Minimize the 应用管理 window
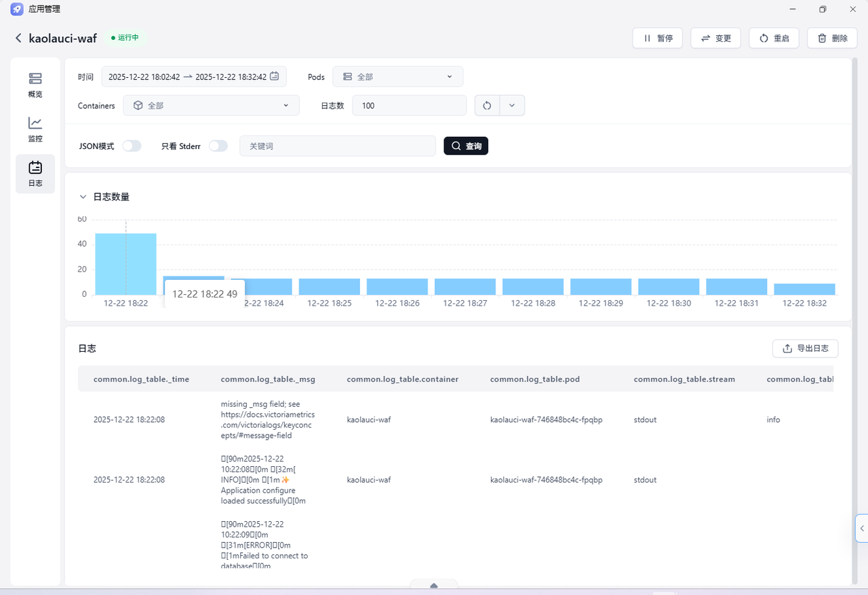The image size is (868, 595). pos(792,9)
